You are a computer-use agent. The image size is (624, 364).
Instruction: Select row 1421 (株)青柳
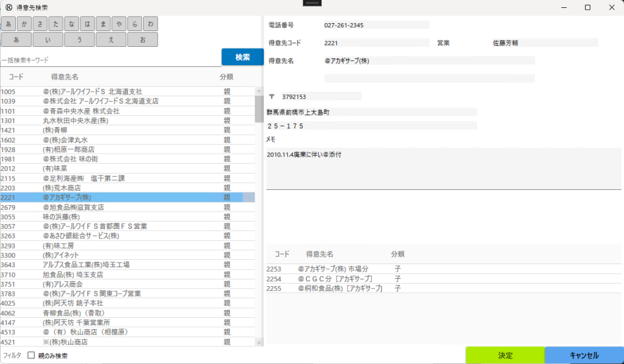127,130
